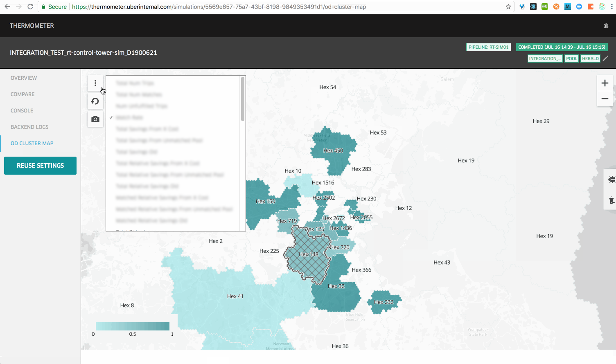The width and height of the screenshot is (616, 364).
Task: Edit simulation tags with the pencil icon
Action: [x=606, y=58]
